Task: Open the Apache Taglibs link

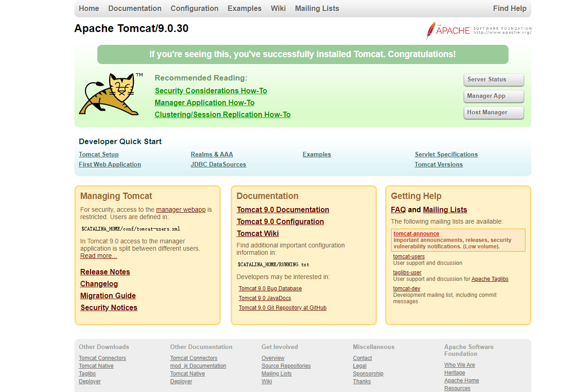Action: point(490,279)
